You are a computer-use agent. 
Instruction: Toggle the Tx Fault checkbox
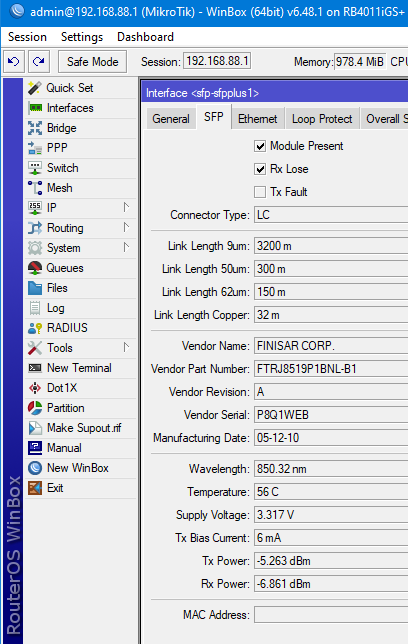pos(260,192)
